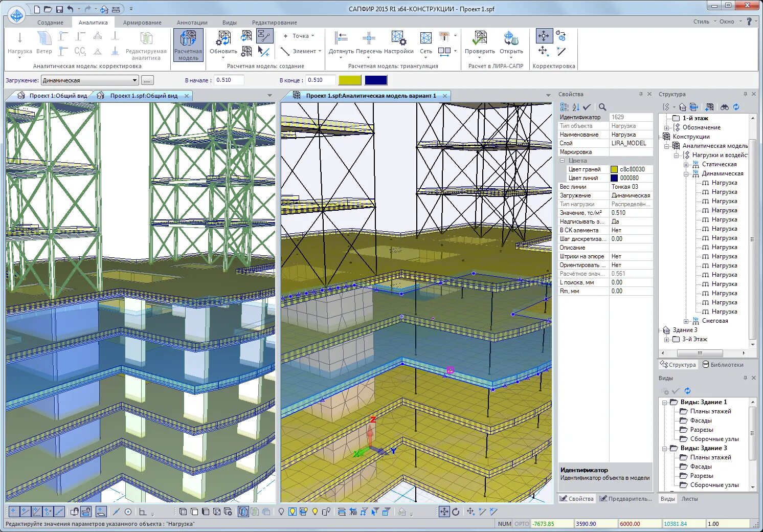Open the Библиотеки panel tab
Screen dimensions: 763x532
pos(723,365)
